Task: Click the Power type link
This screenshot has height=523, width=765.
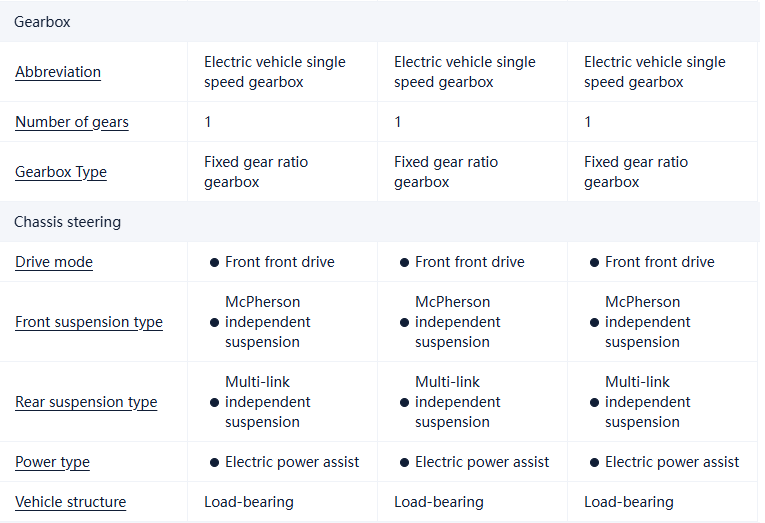Action: pyautogui.click(x=52, y=462)
